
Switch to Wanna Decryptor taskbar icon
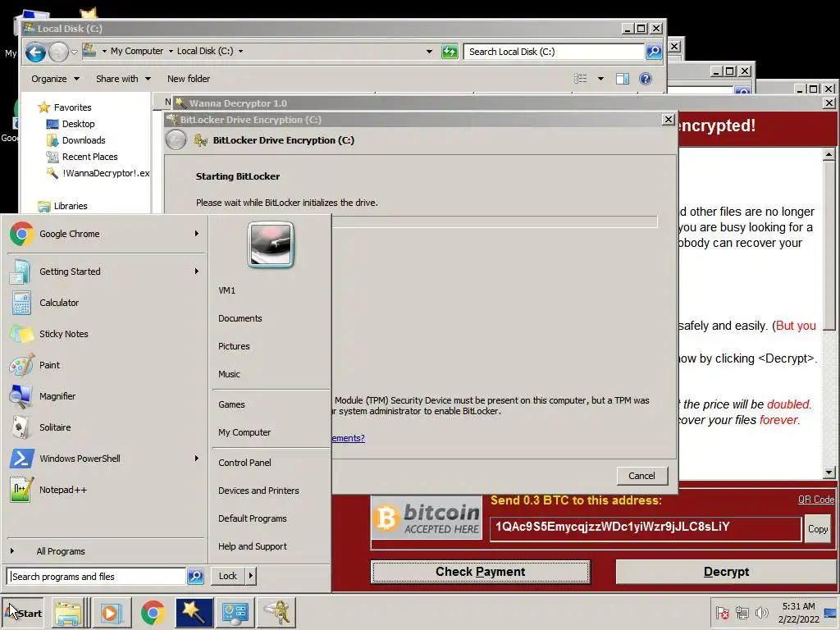(194, 613)
